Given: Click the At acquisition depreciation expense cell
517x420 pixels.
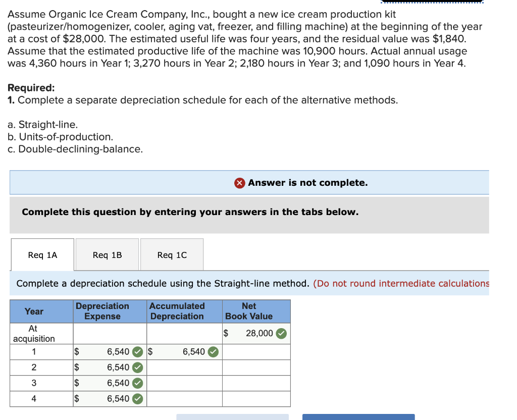Looking at the screenshot, I should pos(109,333).
